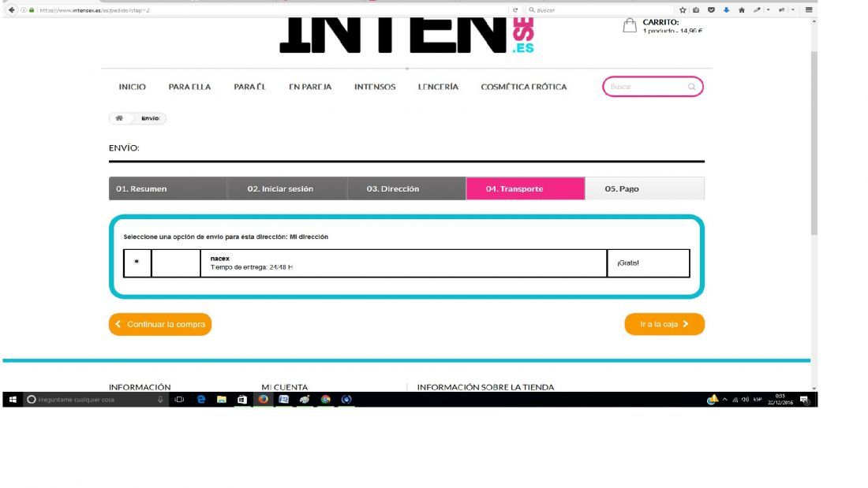The width and height of the screenshot is (868, 488).
Task: Show hidden system tray icons
Action: coord(724,400)
